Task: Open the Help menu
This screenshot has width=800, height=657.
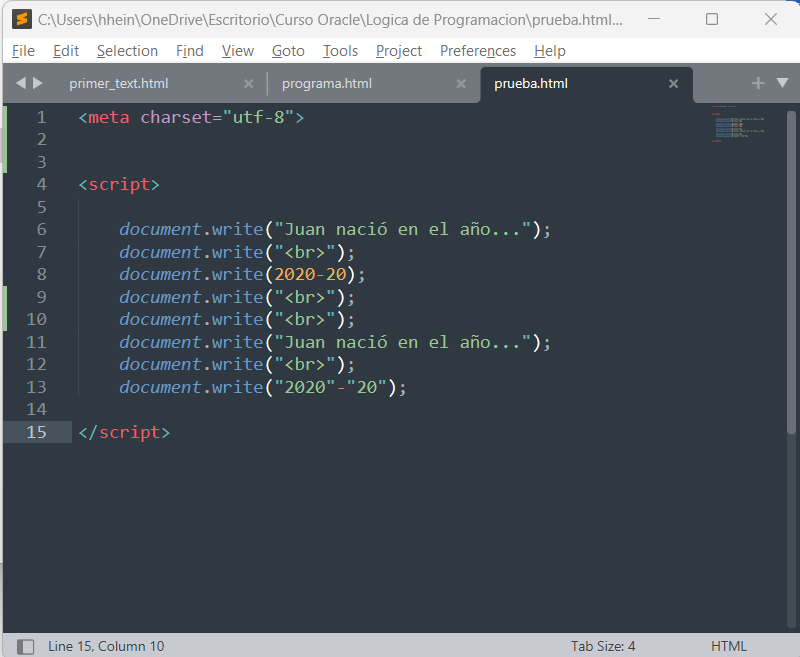Action: (549, 51)
